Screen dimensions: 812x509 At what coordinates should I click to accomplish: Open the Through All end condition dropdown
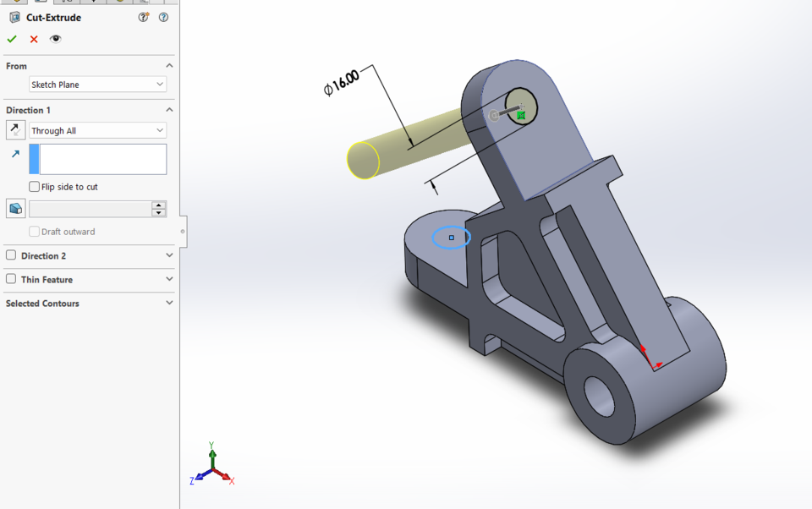pos(97,129)
